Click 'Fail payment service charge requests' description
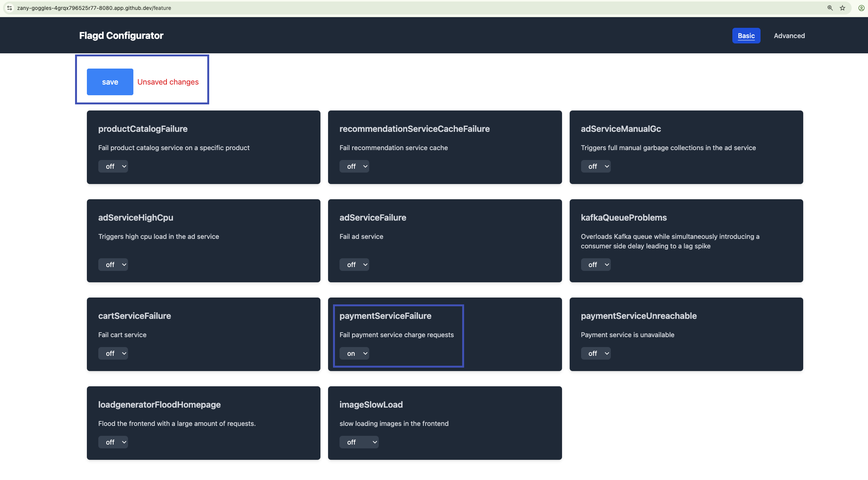This screenshot has width=868, height=480. (397, 335)
